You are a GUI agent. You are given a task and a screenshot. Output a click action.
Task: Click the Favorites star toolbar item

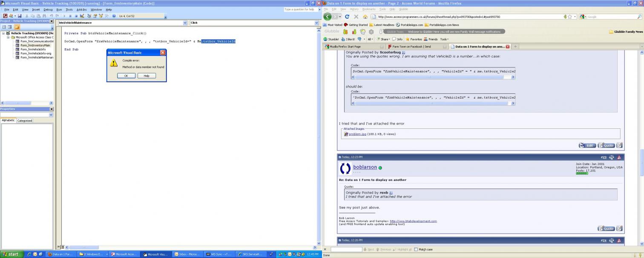click(414, 39)
